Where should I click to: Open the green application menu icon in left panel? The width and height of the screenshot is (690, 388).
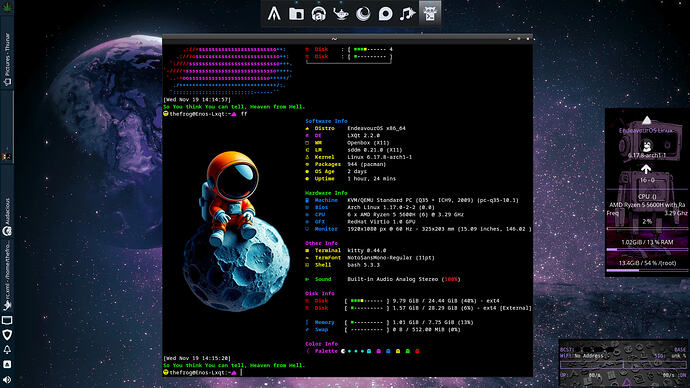tap(7, 7)
